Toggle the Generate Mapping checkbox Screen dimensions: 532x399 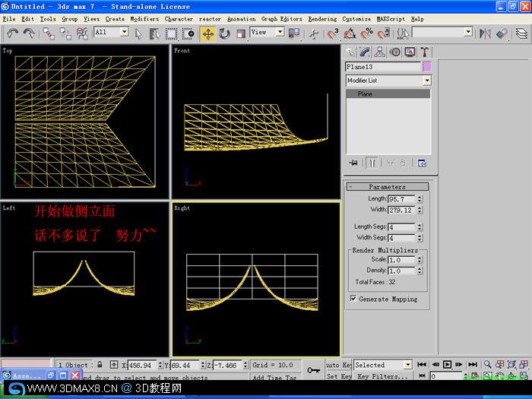click(x=353, y=299)
